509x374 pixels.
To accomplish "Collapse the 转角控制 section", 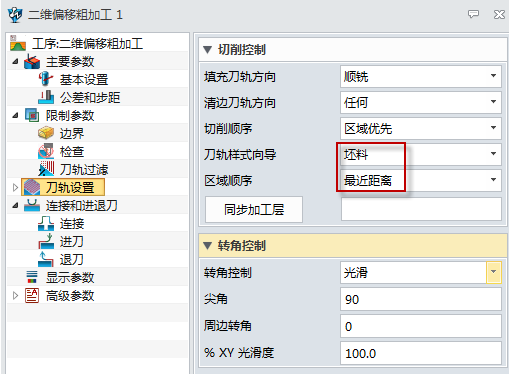I will (x=207, y=246).
